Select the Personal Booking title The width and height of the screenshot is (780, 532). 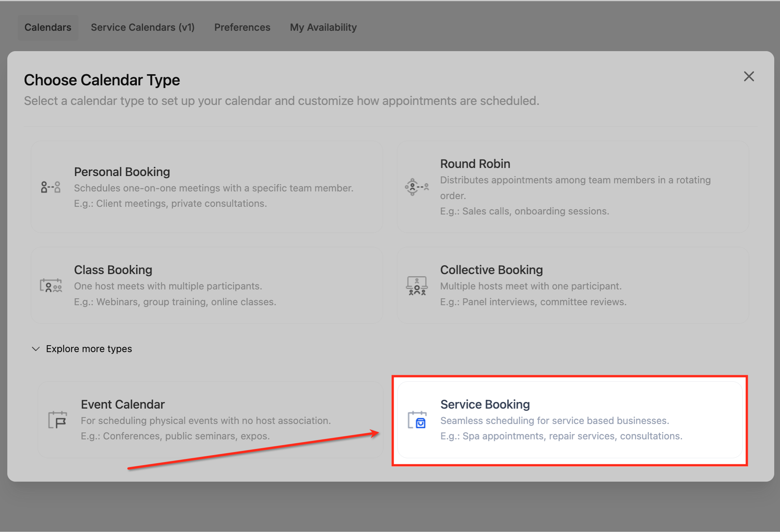click(122, 172)
